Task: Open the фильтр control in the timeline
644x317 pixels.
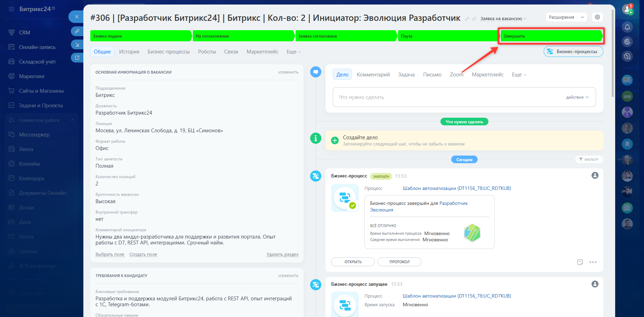Action: click(589, 159)
